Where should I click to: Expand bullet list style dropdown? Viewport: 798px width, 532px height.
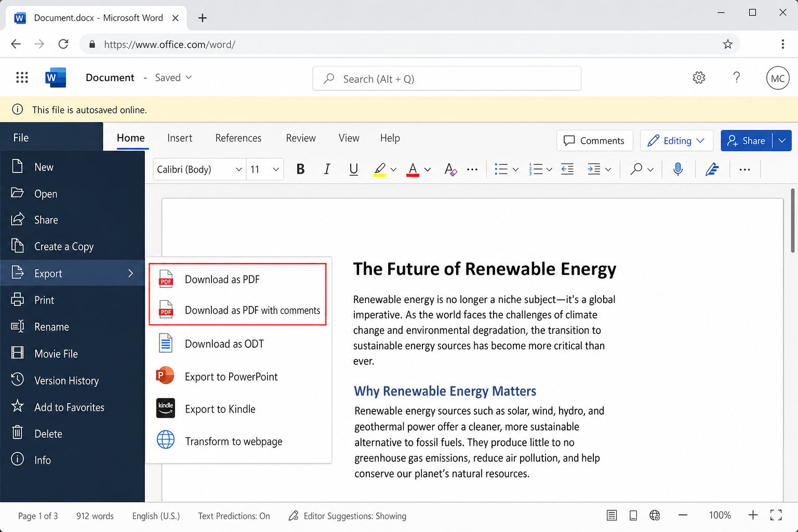[515, 169]
